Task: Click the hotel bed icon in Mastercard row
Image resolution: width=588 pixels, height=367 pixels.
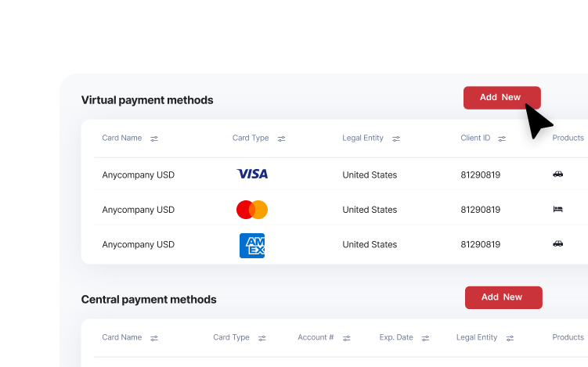Action: pyautogui.click(x=557, y=209)
